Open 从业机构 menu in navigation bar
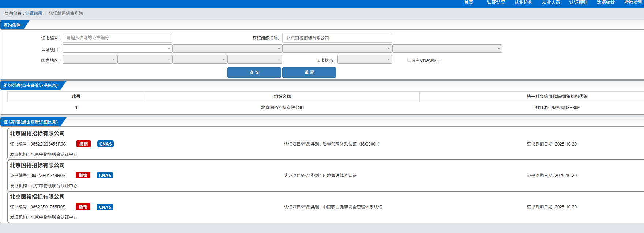This screenshot has height=233, width=644. pos(523,3)
